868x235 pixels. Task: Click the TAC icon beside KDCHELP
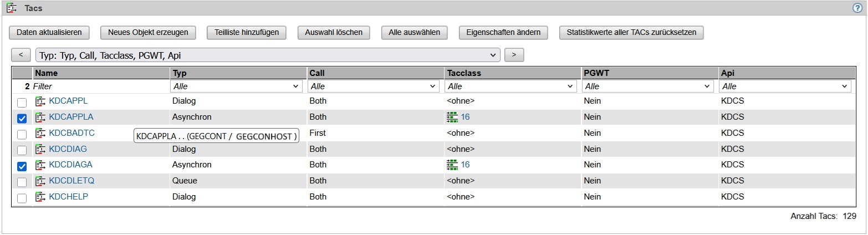(x=40, y=197)
